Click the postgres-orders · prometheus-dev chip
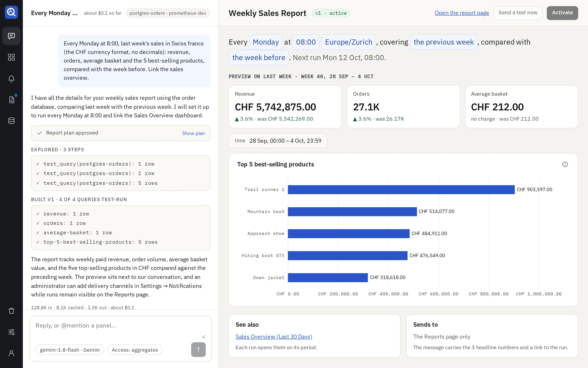This screenshot has height=368, width=588. (x=168, y=13)
